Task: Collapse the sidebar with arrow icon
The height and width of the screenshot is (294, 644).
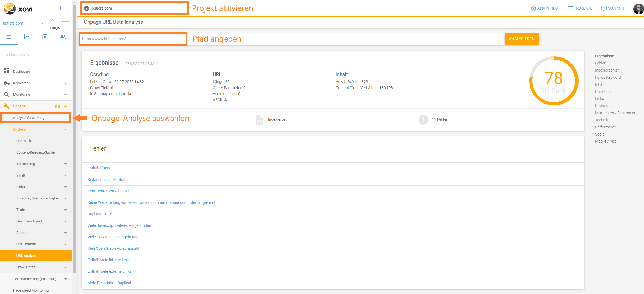Action: tap(63, 8)
